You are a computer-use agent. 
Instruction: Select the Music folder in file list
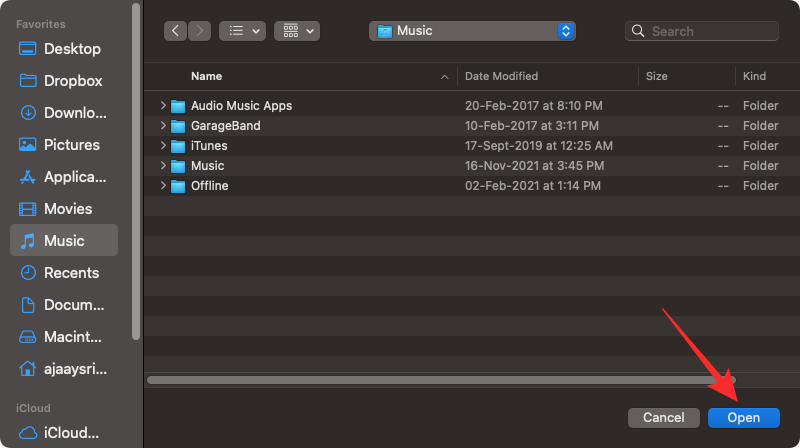coord(207,166)
